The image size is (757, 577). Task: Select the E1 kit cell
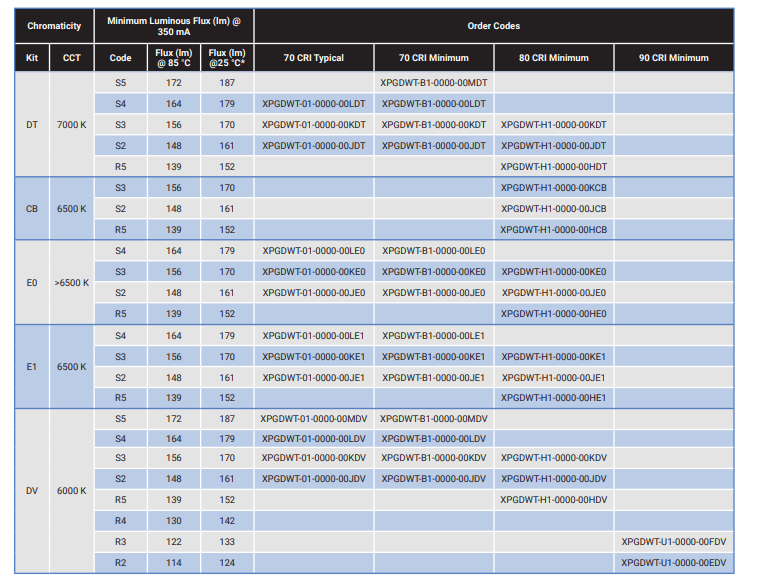tap(32, 367)
